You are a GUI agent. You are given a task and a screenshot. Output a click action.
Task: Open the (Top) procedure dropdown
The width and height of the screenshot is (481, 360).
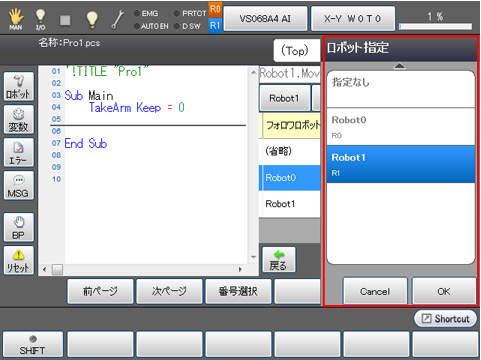pyautogui.click(x=296, y=51)
